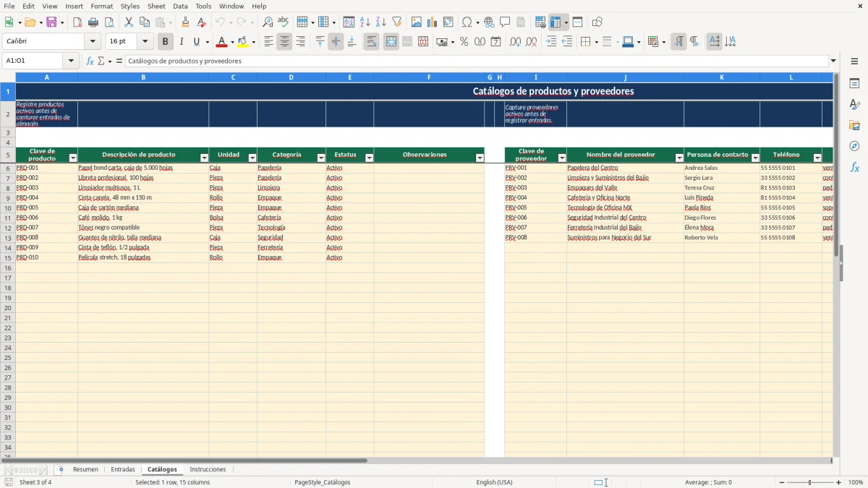
Task: Insert a comment
Action: coord(505,22)
